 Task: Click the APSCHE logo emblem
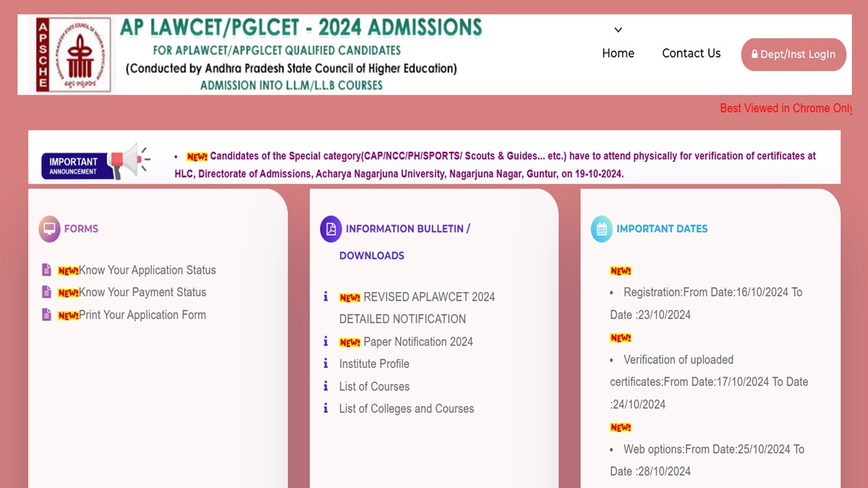tap(73, 55)
